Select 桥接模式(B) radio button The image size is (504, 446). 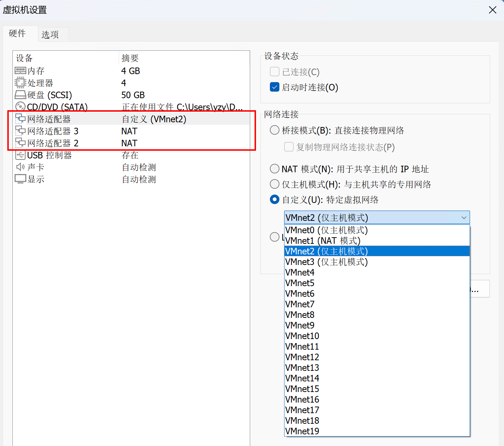pyautogui.click(x=274, y=130)
